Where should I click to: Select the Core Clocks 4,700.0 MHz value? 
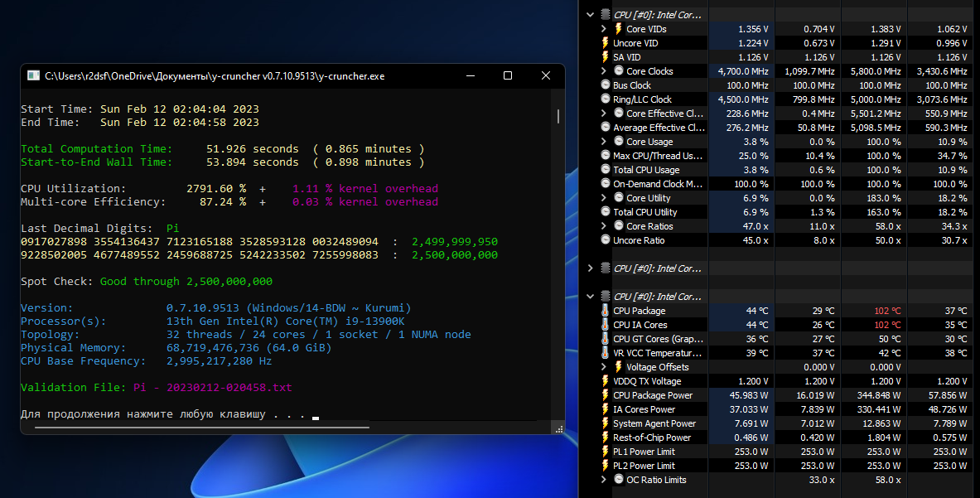(743, 71)
